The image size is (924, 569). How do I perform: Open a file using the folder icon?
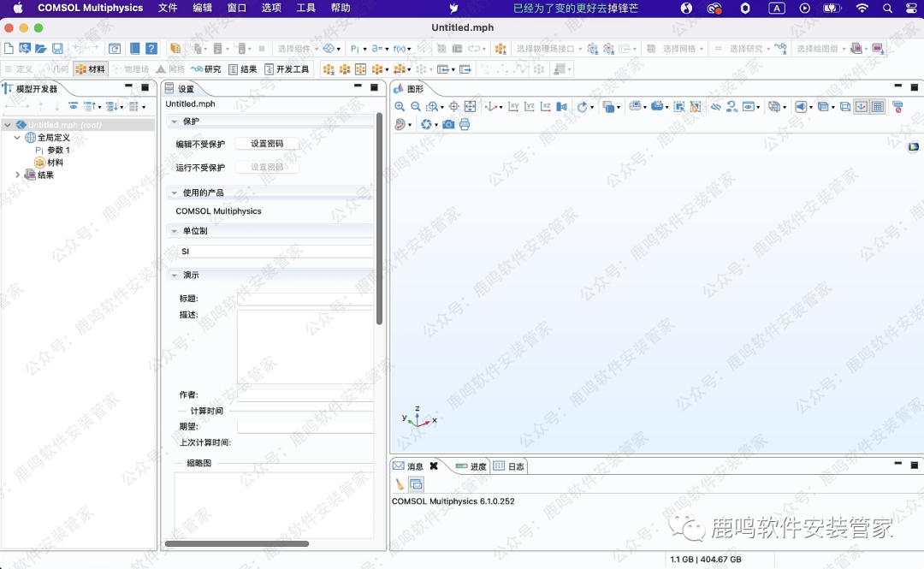pos(40,49)
